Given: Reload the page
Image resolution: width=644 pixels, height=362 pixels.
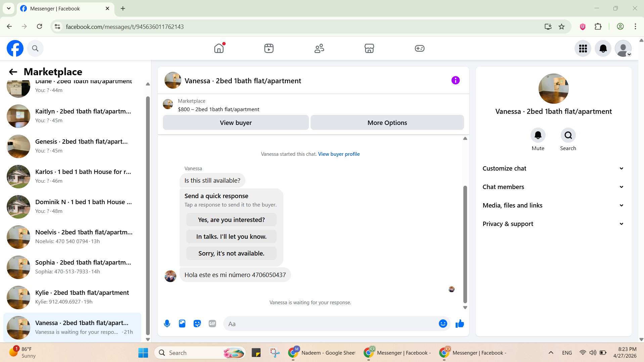Looking at the screenshot, I should coord(39,27).
